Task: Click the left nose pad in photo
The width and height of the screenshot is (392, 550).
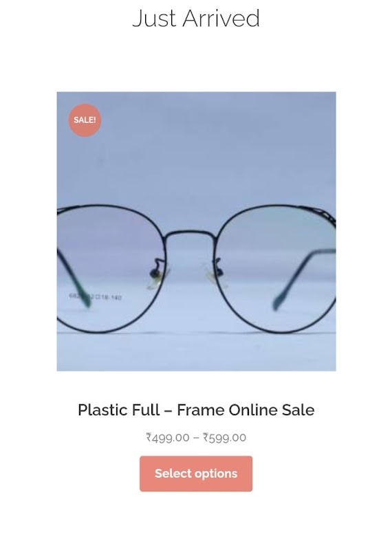Action: coord(157,274)
